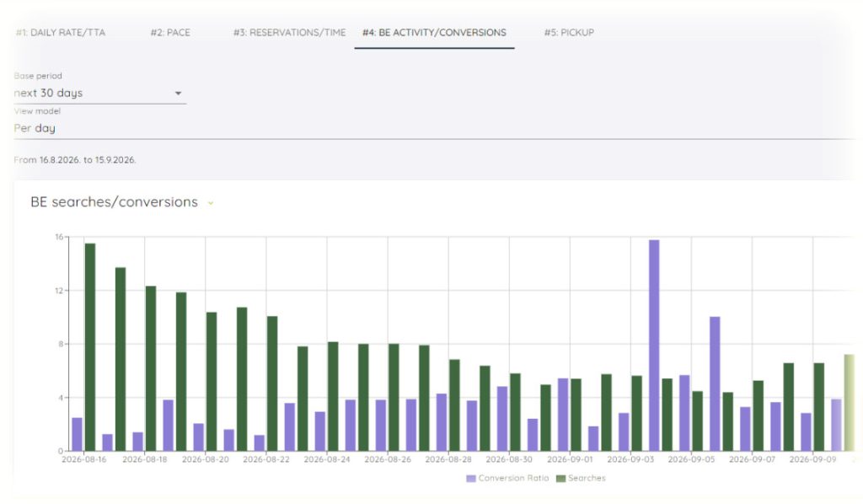Click the purple Conversion Ratio legend swatch

471,479
